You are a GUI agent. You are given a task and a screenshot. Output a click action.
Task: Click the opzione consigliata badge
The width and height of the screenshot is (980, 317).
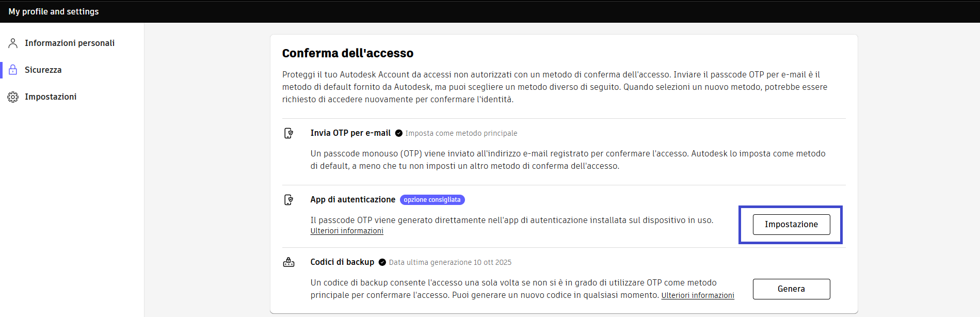[432, 200]
